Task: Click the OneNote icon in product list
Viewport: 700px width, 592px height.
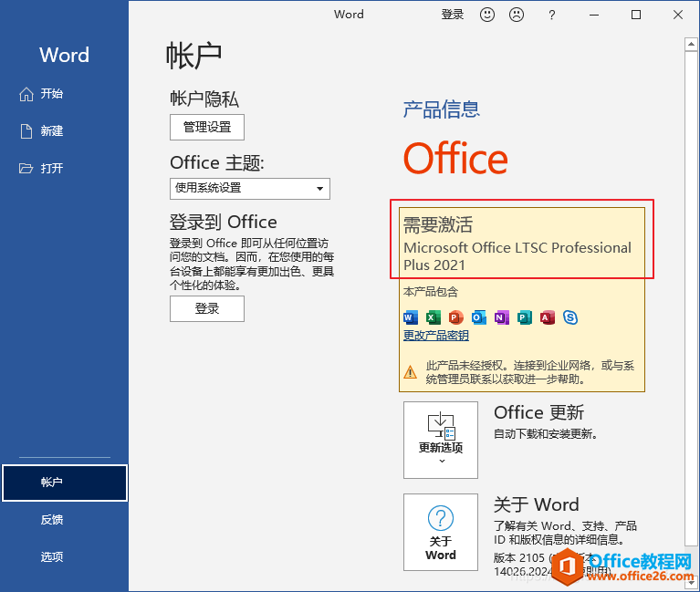Action: click(501, 317)
